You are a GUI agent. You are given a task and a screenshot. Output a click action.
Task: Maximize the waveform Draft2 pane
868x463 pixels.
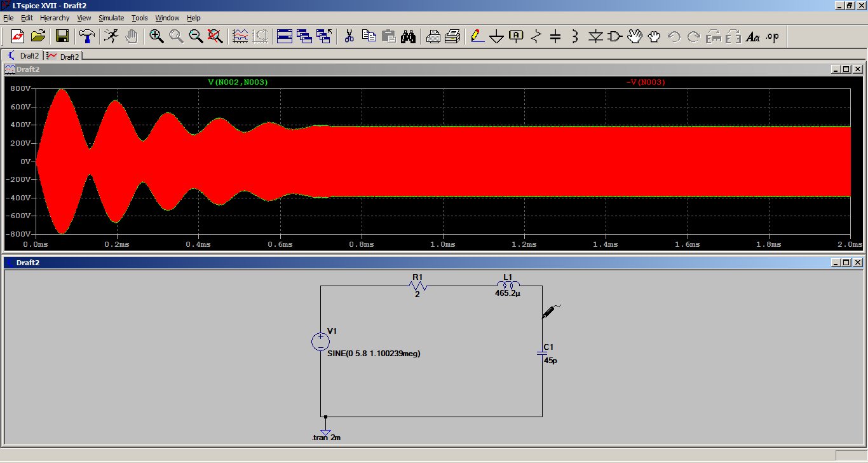coord(846,69)
